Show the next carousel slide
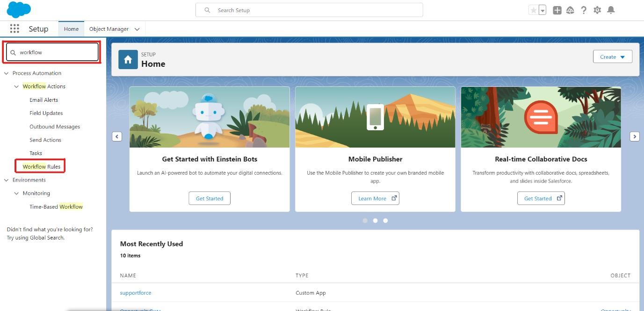 634,136
